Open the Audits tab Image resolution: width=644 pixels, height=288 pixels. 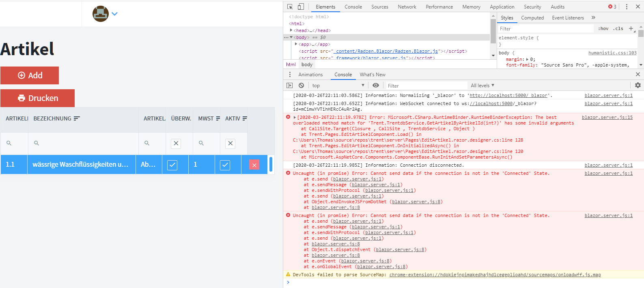tap(558, 7)
